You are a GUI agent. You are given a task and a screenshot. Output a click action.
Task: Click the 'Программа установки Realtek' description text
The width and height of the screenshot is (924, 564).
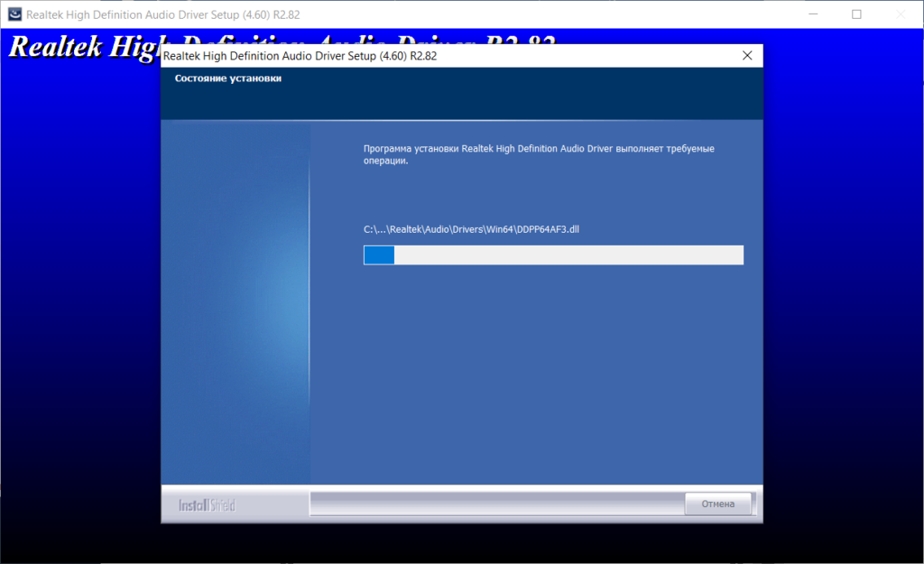click(x=539, y=154)
